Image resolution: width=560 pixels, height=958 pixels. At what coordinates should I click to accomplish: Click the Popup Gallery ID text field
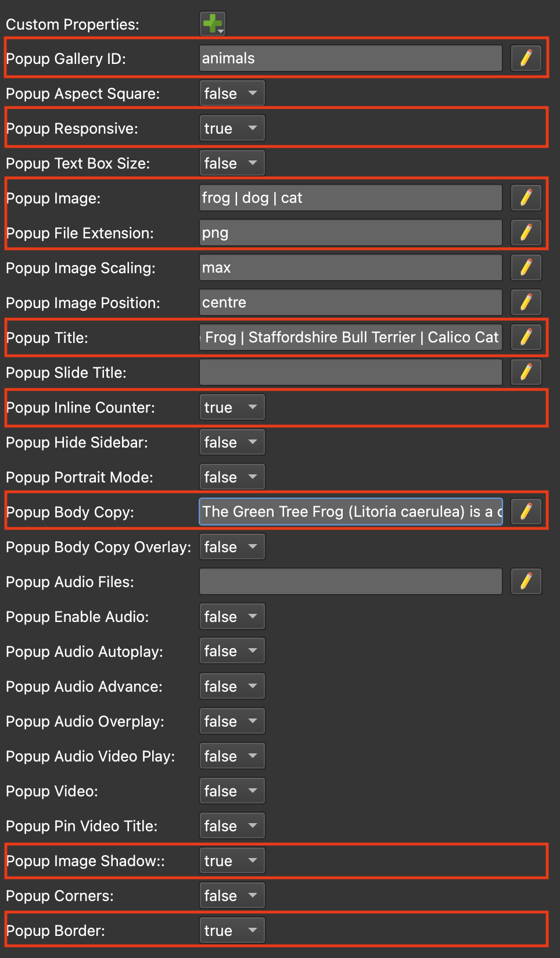coord(351,58)
